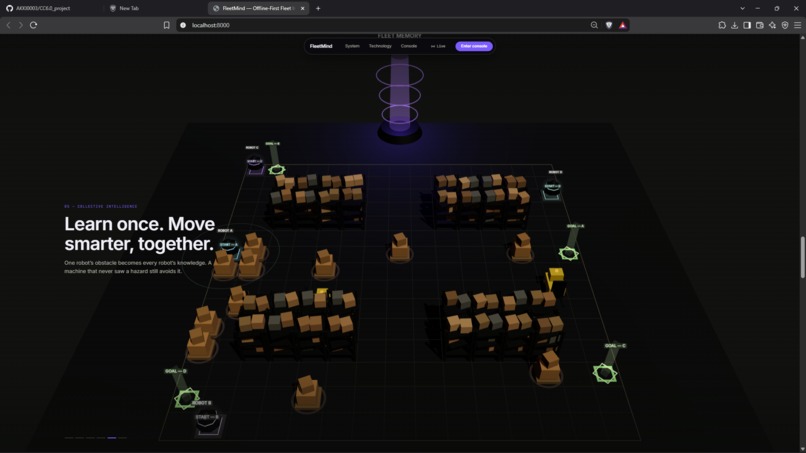
Task: Select the GOAL — B star marker
Action: click(277, 169)
